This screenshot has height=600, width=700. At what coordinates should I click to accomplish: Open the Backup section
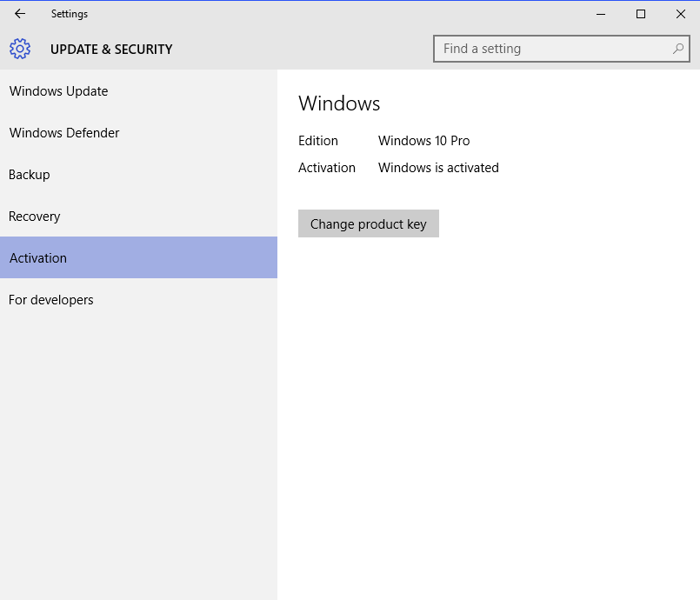(138, 175)
